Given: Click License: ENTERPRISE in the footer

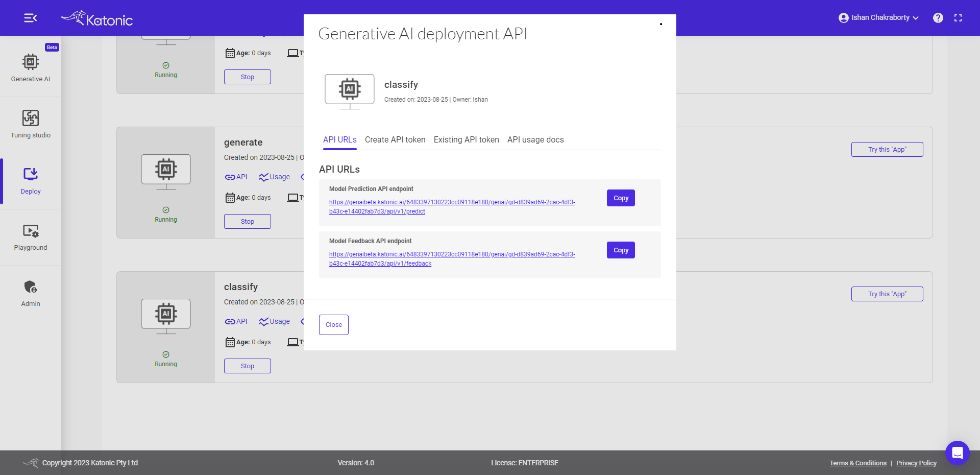Looking at the screenshot, I should (x=525, y=463).
